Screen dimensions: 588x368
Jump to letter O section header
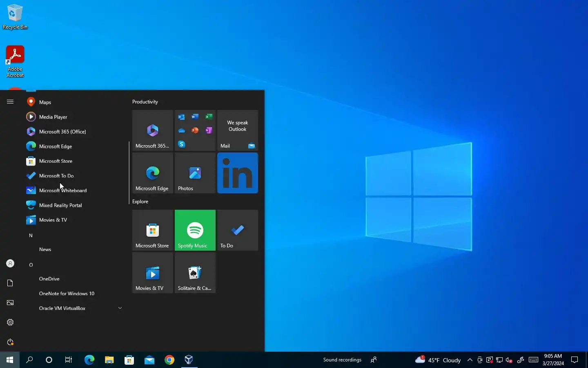31,265
